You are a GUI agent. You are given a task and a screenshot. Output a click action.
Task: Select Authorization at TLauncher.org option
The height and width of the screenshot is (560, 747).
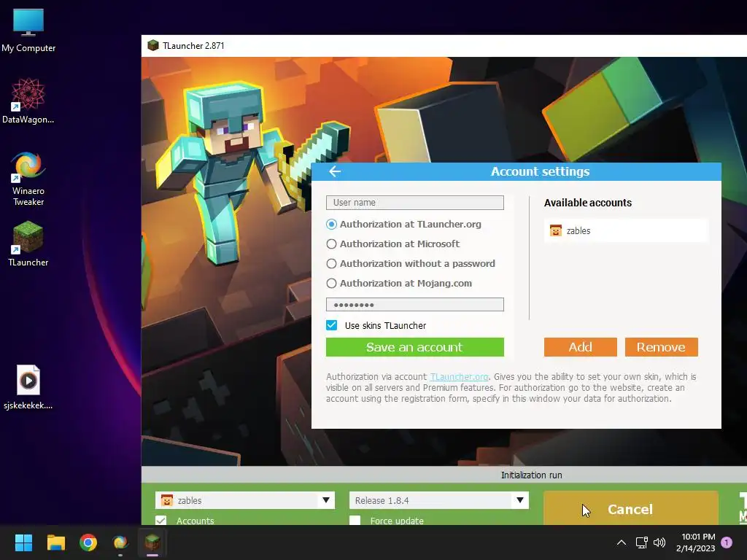(x=403, y=225)
